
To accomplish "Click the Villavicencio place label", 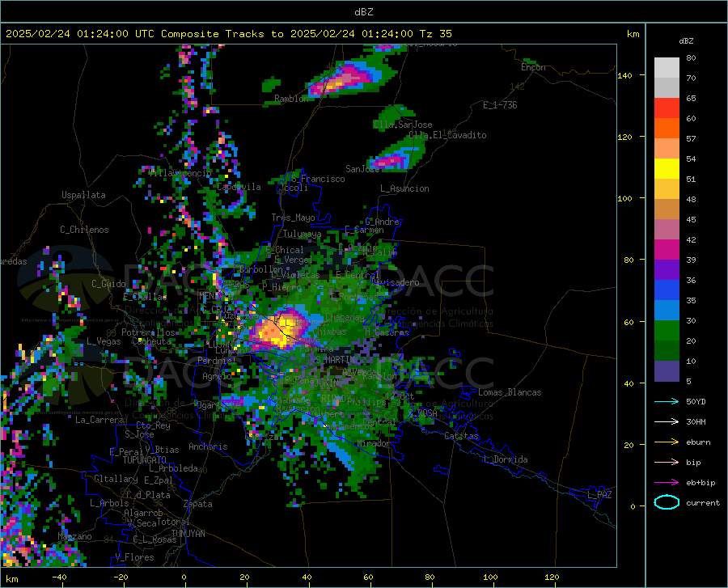I will [x=180, y=172].
